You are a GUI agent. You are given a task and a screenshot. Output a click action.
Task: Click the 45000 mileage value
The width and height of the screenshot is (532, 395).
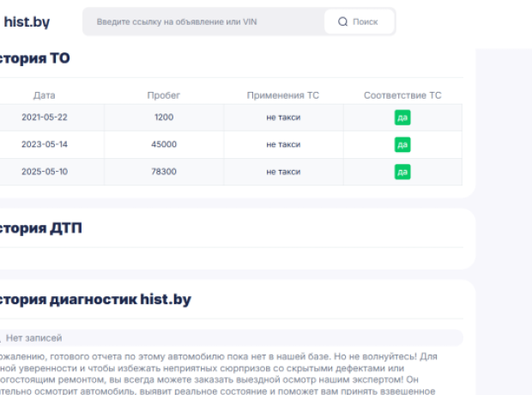click(x=163, y=144)
